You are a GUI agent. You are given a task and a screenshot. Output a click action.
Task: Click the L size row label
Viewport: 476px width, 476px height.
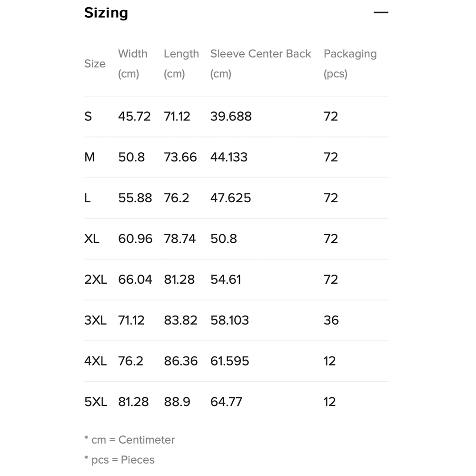(x=88, y=198)
